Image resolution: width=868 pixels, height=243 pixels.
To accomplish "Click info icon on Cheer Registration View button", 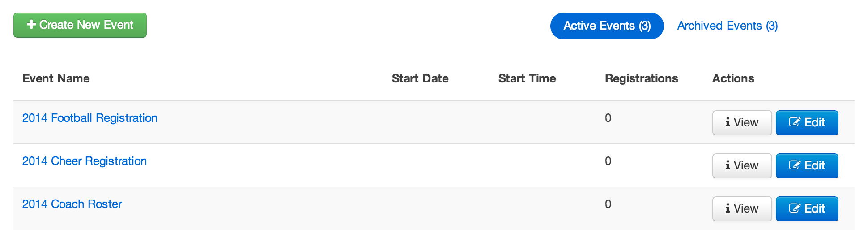I will (x=728, y=165).
